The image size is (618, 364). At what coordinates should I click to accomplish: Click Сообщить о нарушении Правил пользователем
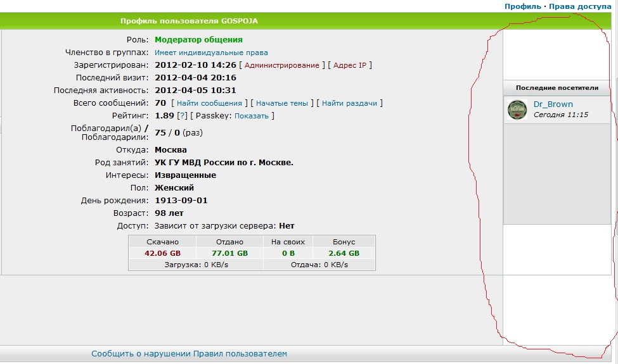189,354
